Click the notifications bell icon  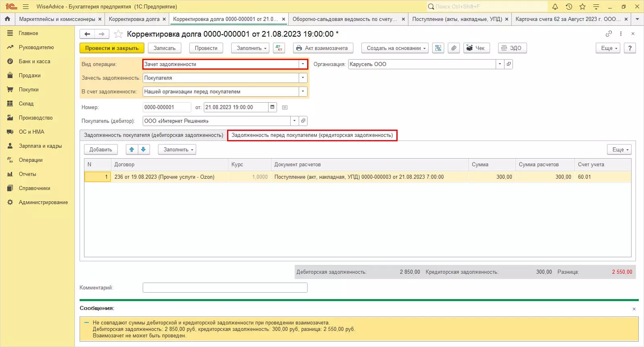click(x=555, y=6)
